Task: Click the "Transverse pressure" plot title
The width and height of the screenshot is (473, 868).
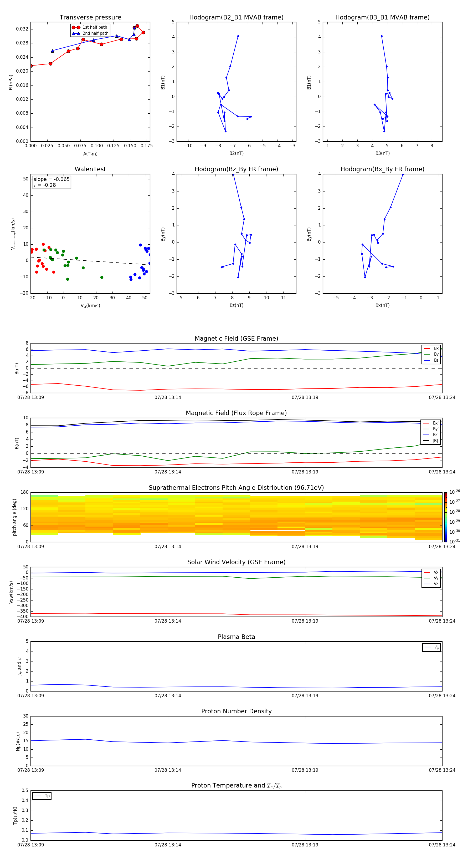Action: [90, 18]
